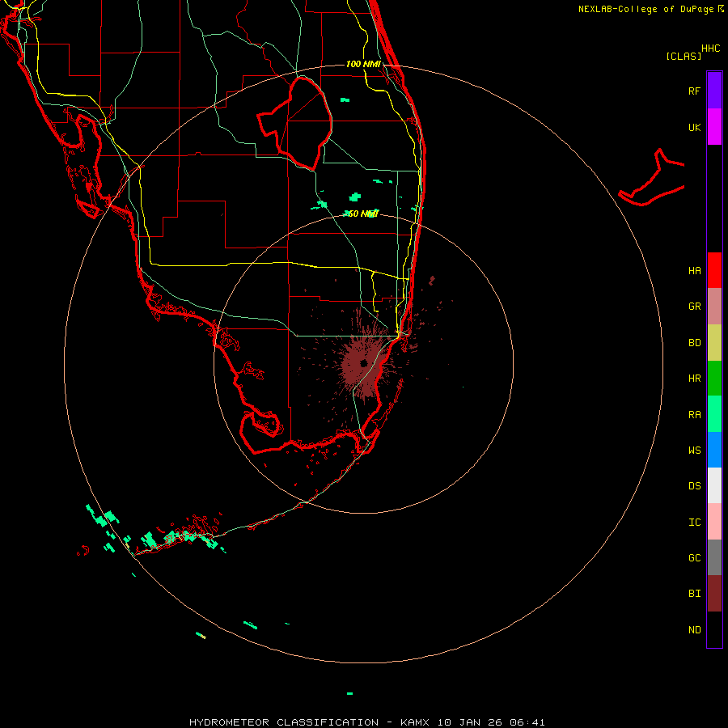Click the BI brown legend swatch

(x=714, y=594)
